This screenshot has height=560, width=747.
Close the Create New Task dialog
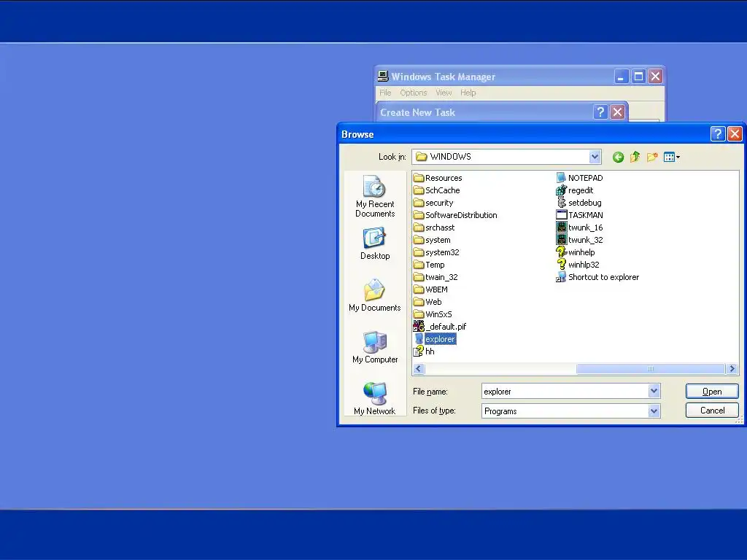(617, 112)
